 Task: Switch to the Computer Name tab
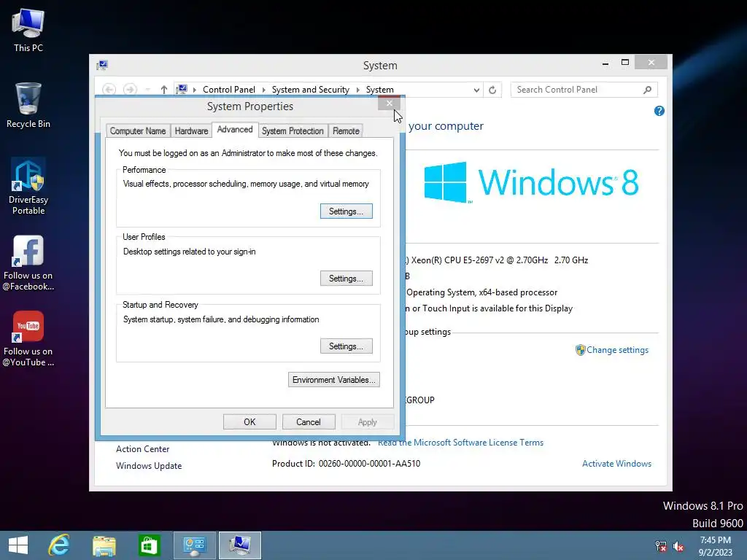(x=138, y=131)
